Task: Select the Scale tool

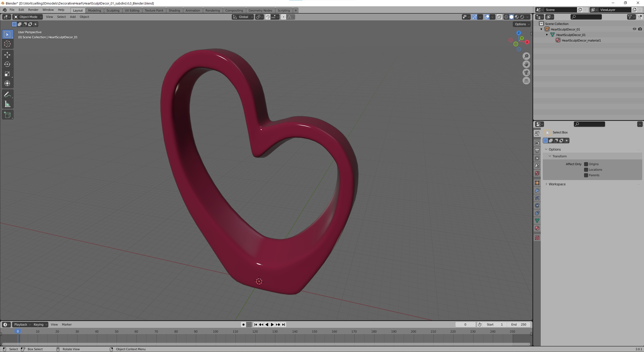Action: coord(7,74)
